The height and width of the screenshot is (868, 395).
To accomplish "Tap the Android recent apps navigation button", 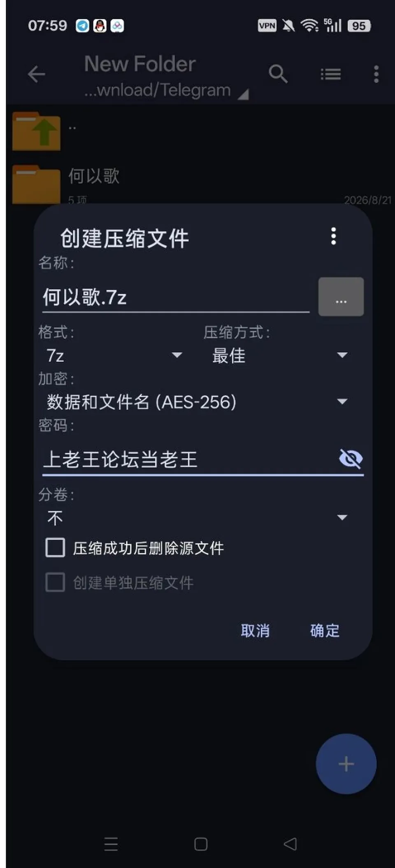I will pyautogui.click(x=111, y=844).
